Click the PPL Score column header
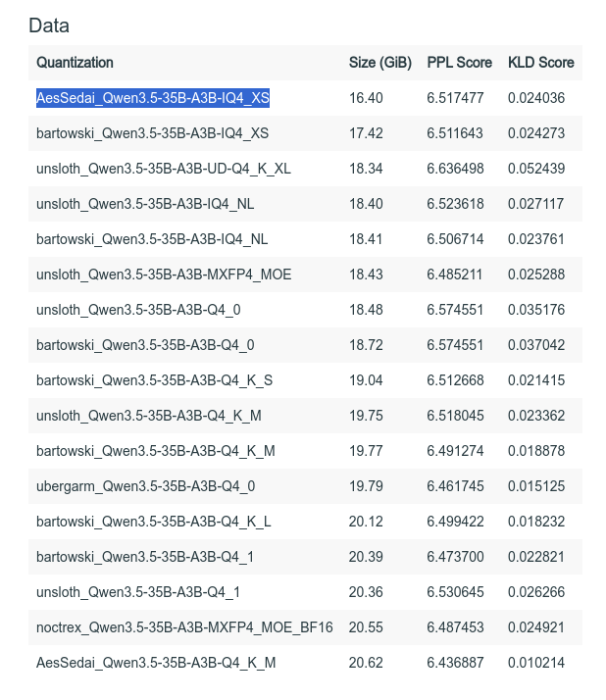Image resolution: width=606 pixels, height=700 pixels. 459,63
